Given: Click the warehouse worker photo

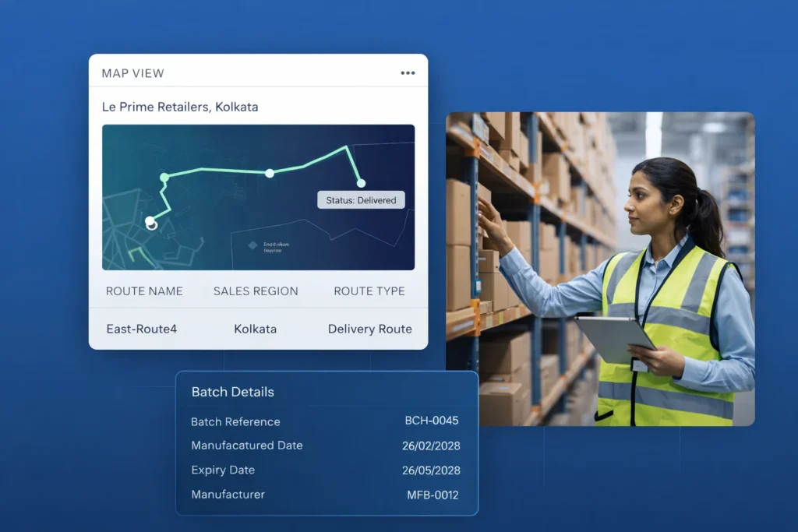Looking at the screenshot, I should point(600,269).
